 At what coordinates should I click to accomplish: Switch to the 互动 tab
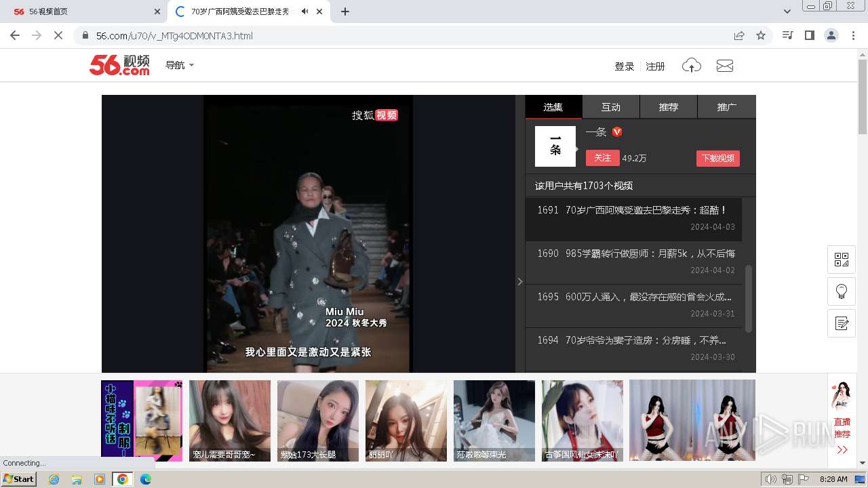(x=611, y=107)
